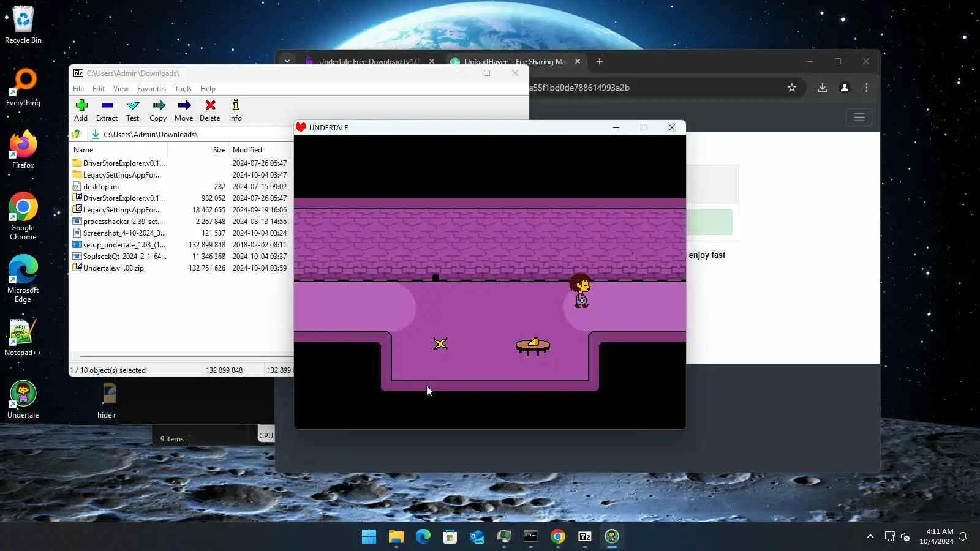Click the Extract icon in 7-Zip

(107, 110)
